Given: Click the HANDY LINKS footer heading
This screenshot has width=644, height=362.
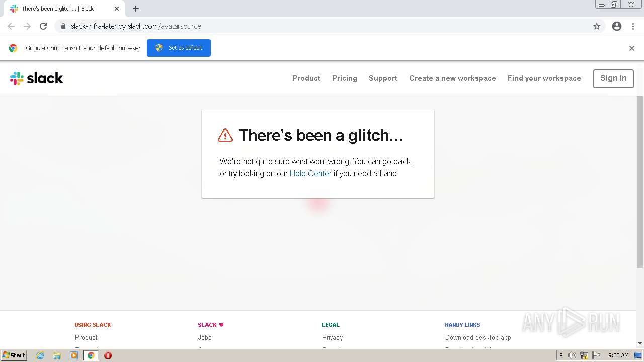Looking at the screenshot, I should 463,325.
